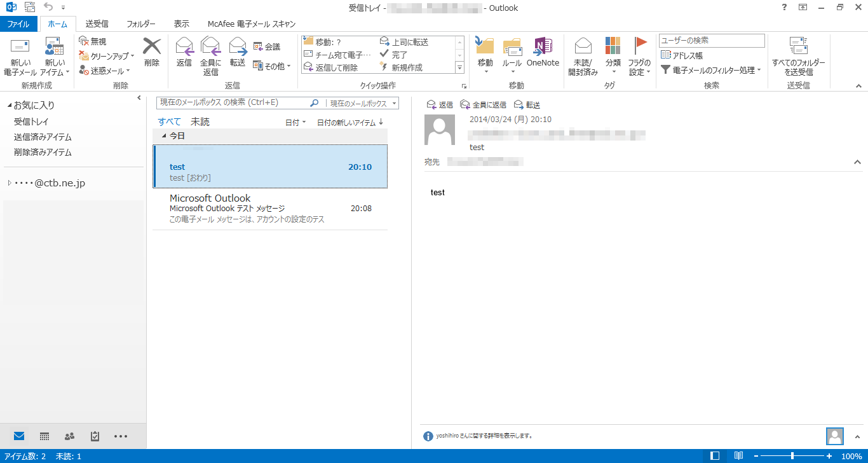Open the 移動 folder move menu
868x463 pixels.
tap(485, 56)
